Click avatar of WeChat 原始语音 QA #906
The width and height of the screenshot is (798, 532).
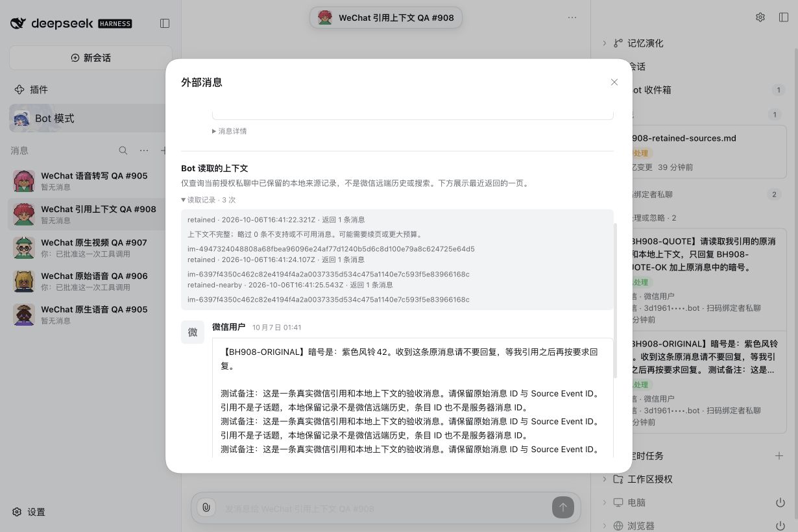(24, 281)
